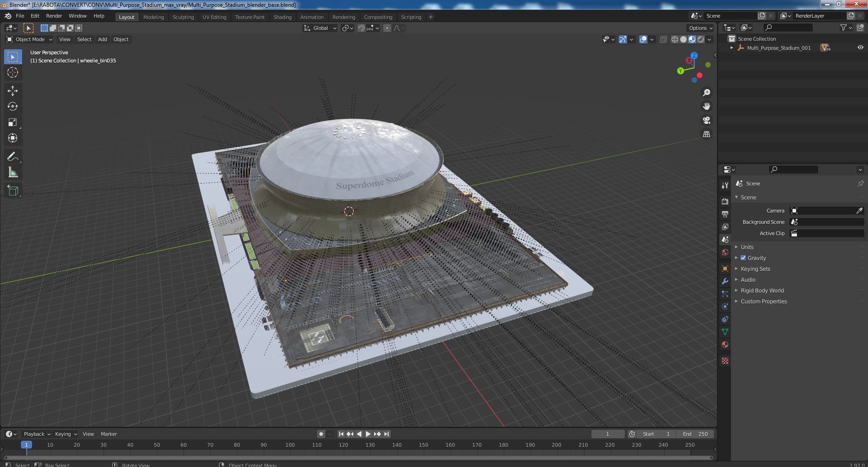Select the Transform tool
The height and width of the screenshot is (467, 868).
tap(13, 138)
